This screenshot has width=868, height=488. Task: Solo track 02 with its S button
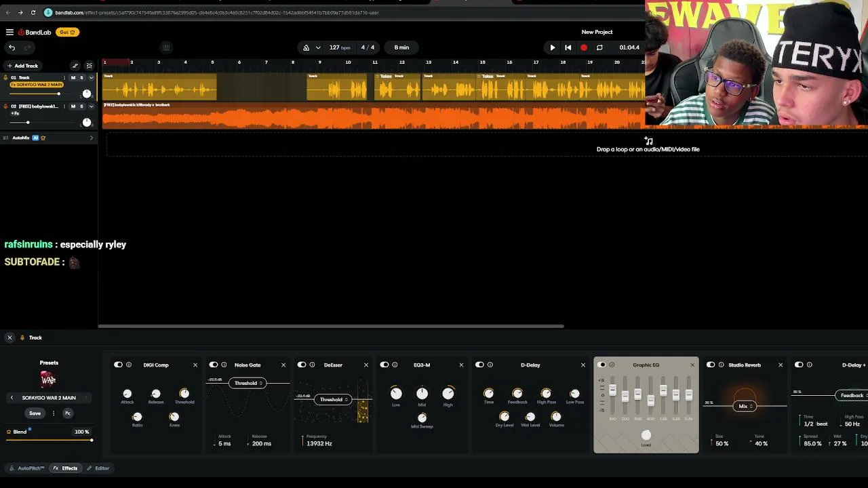tap(81, 106)
